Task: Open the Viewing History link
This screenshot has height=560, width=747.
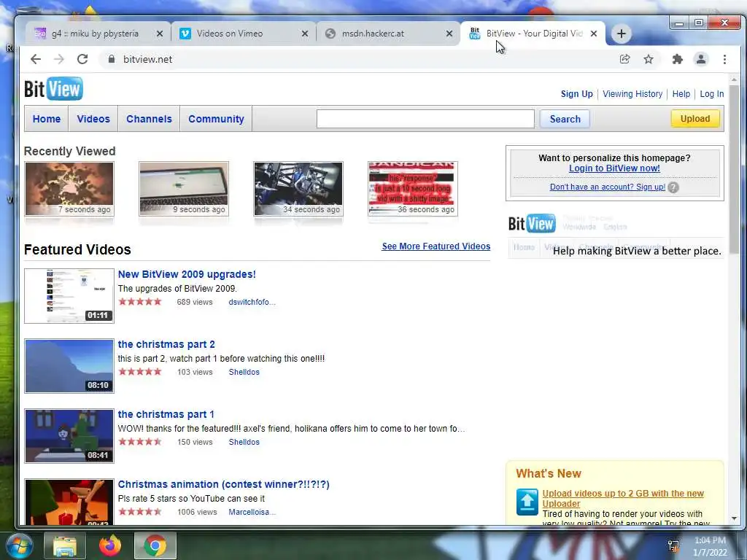Action: coord(632,94)
